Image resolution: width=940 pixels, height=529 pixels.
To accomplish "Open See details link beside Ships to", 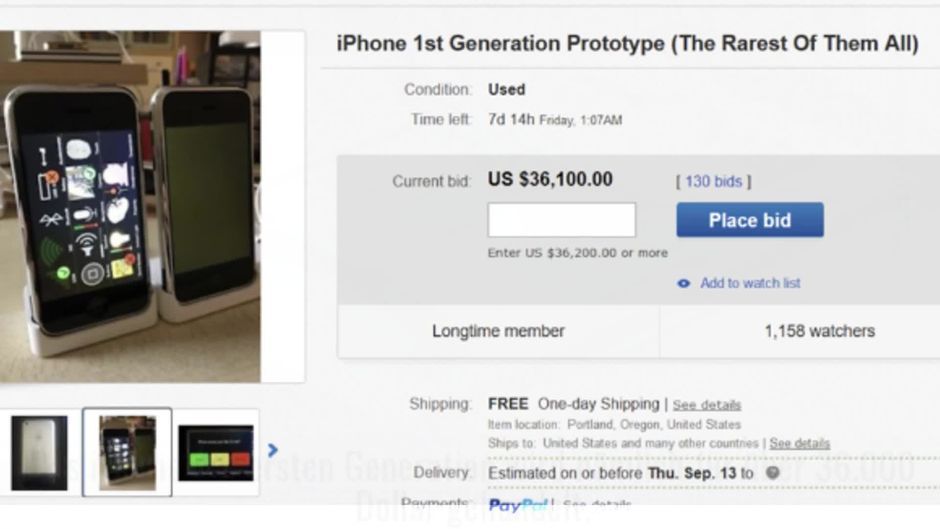I will [x=800, y=443].
